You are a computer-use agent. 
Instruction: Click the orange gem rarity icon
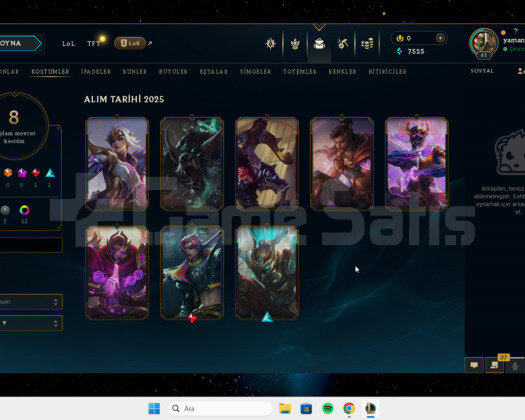[x=8, y=173]
